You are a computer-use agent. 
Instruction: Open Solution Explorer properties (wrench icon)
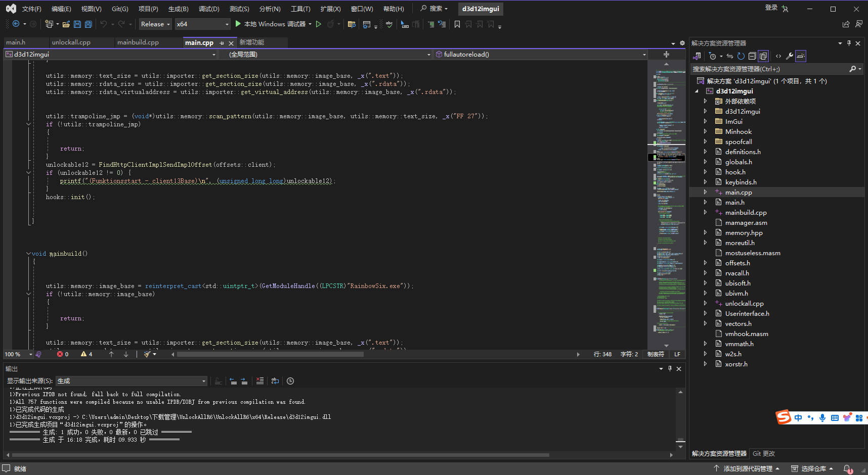click(x=789, y=56)
